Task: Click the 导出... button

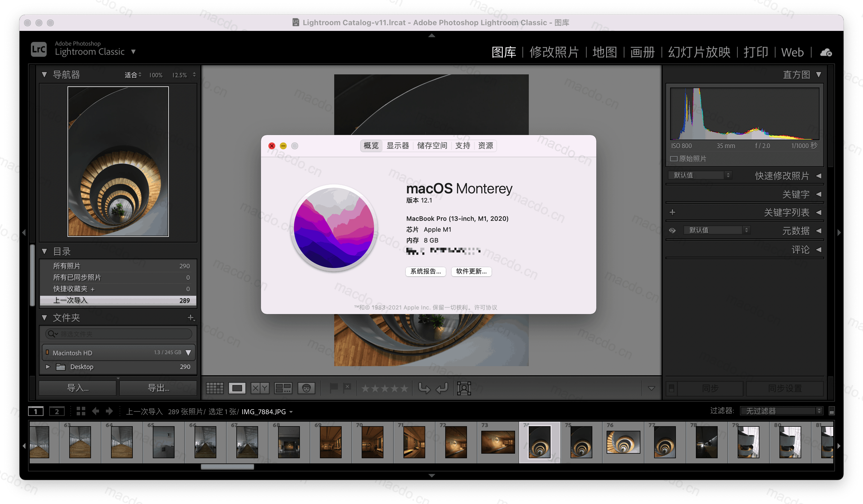Action: 158,388
